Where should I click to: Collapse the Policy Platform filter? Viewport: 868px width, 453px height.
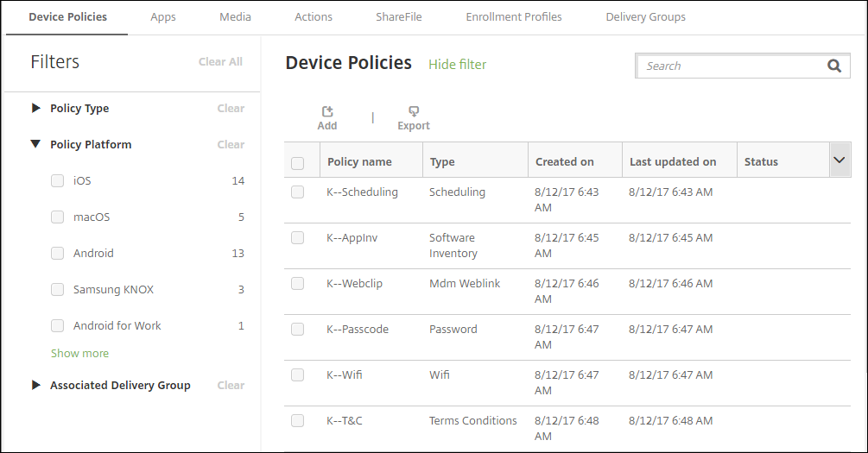point(35,144)
